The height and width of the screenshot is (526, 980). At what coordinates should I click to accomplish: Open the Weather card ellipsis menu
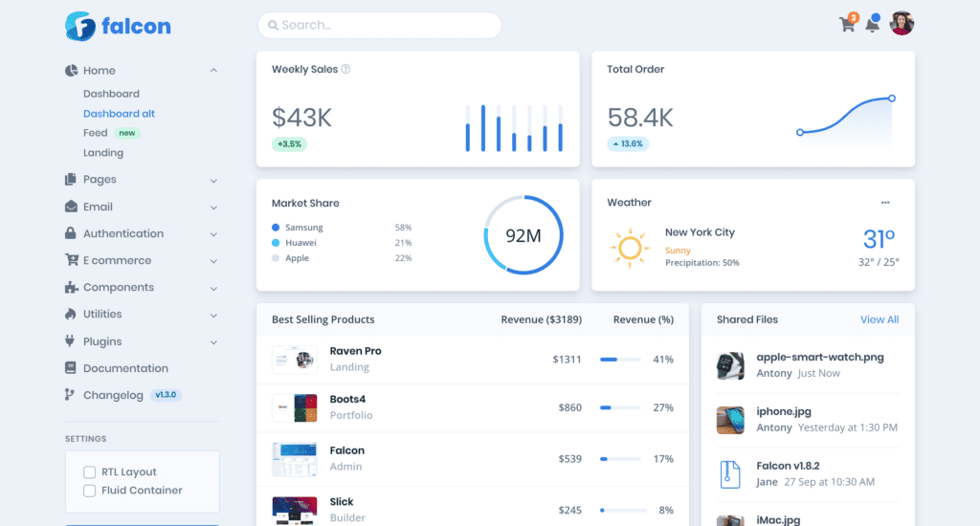click(885, 203)
